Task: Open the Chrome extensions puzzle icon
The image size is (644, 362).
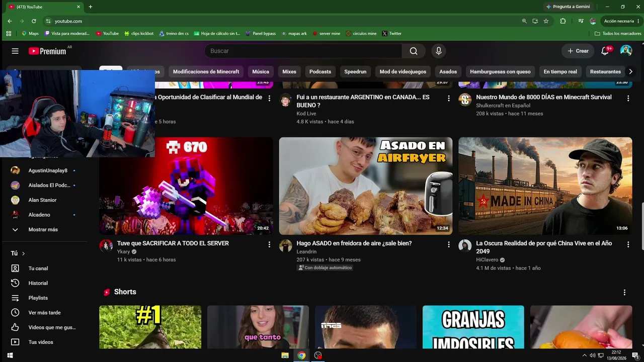Action: [x=563, y=21]
